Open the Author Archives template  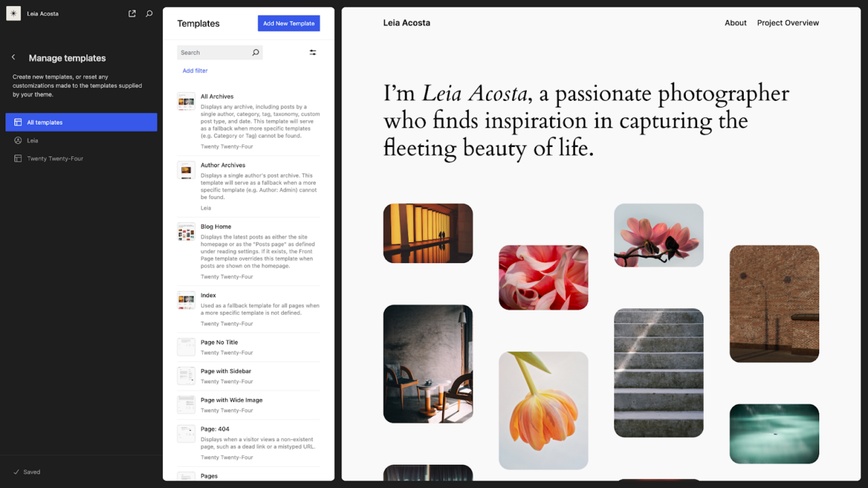coord(223,165)
